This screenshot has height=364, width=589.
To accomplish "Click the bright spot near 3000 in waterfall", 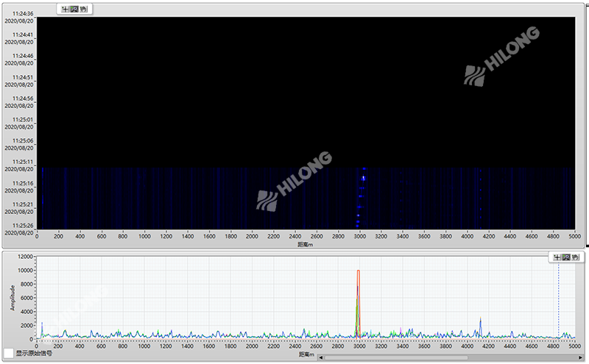I will 363,178.
